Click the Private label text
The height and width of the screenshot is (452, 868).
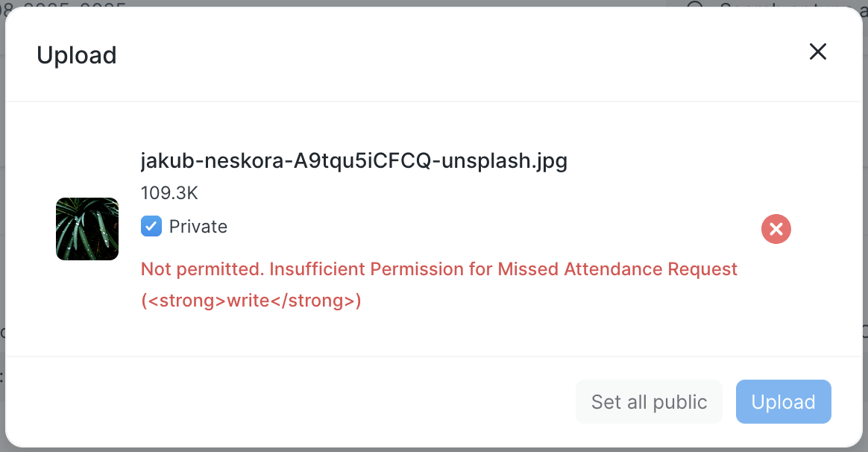click(x=198, y=227)
